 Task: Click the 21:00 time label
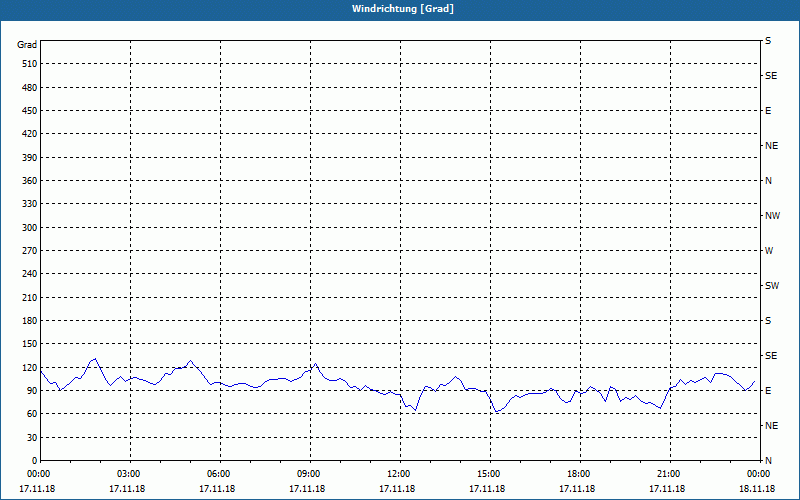(668, 474)
